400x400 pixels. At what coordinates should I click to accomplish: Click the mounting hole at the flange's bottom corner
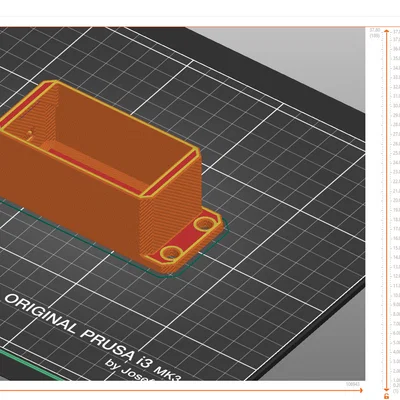point(172,253)
